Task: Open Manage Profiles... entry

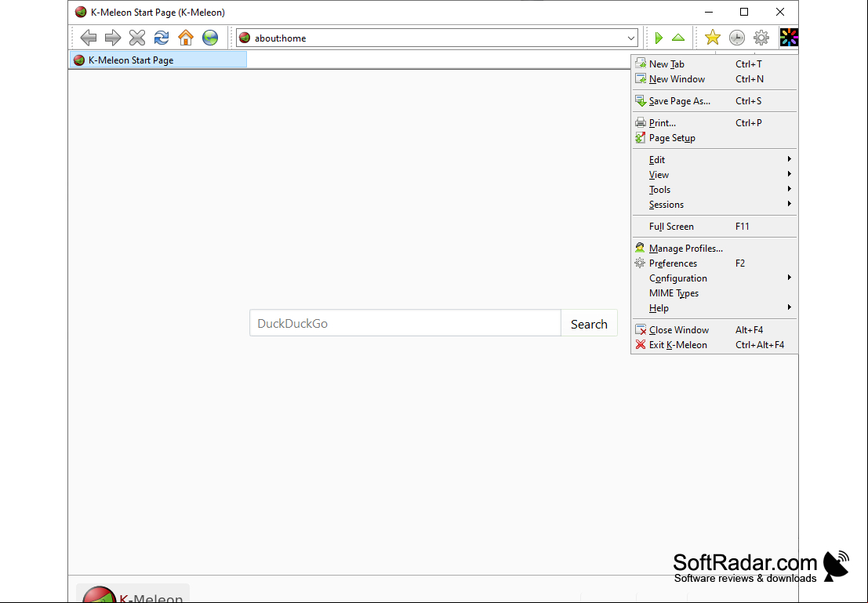Action: tap(714, 248)
